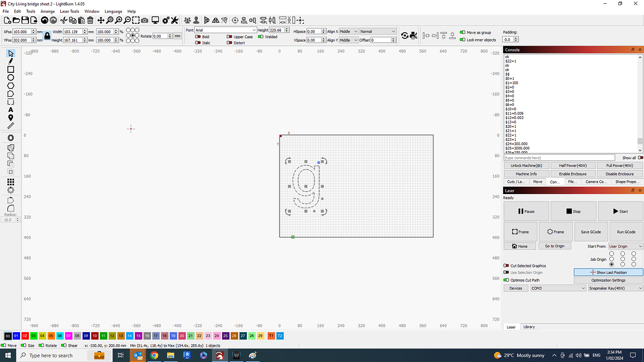Click the Frame capture camera icon
Screen dimensions: 644x362
click(x=144, y=20)
